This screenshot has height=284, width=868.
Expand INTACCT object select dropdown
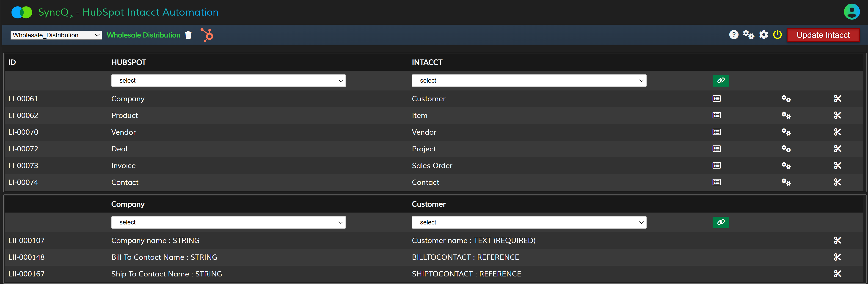tap(529, 81)
